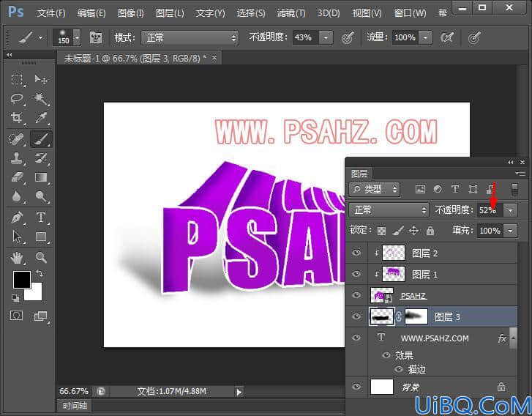Open the brush panel toggle

pyautogui.click(x=96, y=37)
